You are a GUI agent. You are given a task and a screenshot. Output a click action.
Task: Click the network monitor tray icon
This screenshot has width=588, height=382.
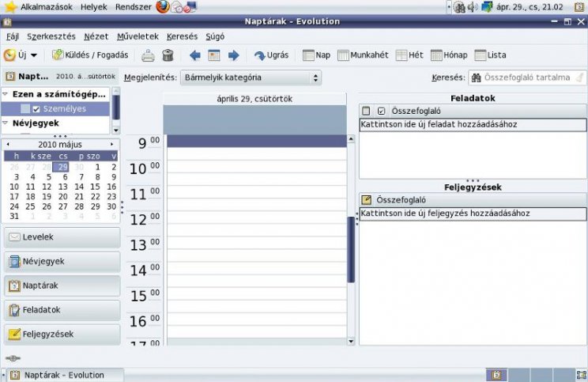tap(487, 7)
